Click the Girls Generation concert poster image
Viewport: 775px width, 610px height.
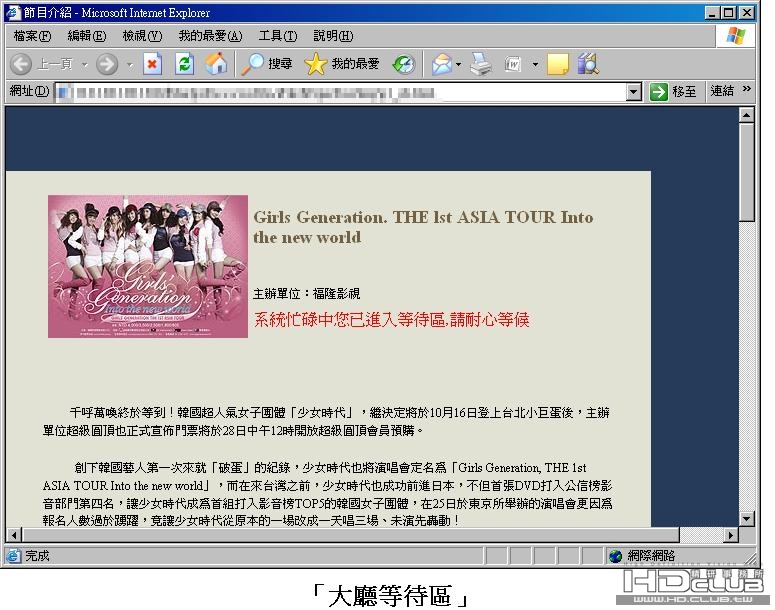pos(148,266)
